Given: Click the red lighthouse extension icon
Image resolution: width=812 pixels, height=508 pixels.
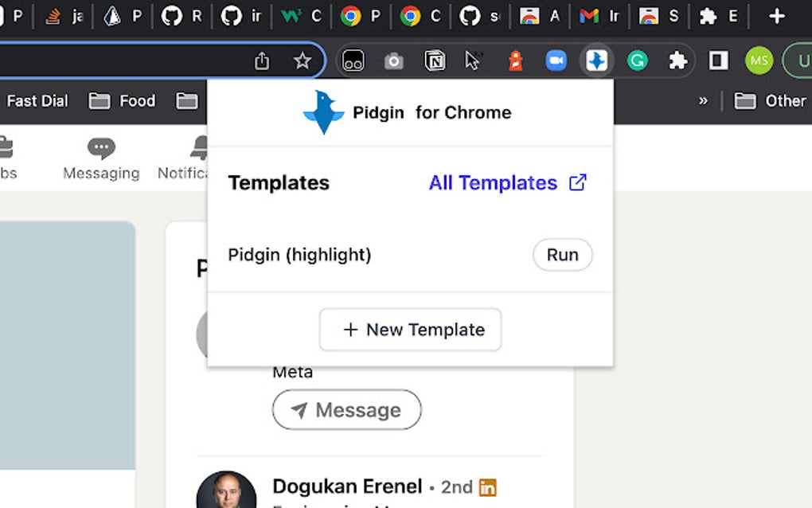Looking at the screenshot, I should click(x=515, y=61).
